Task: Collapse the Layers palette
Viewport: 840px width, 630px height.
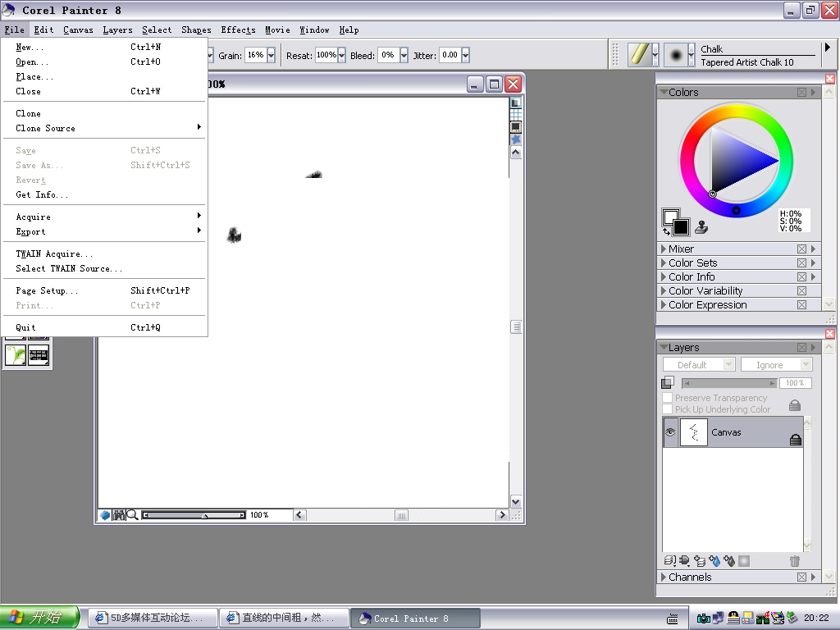Action: 664,347
